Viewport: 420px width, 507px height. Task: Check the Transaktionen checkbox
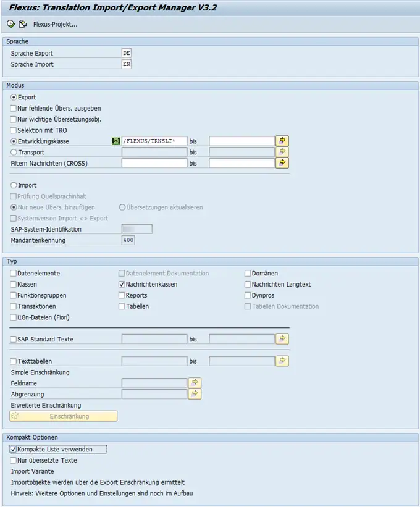(13, 306)
